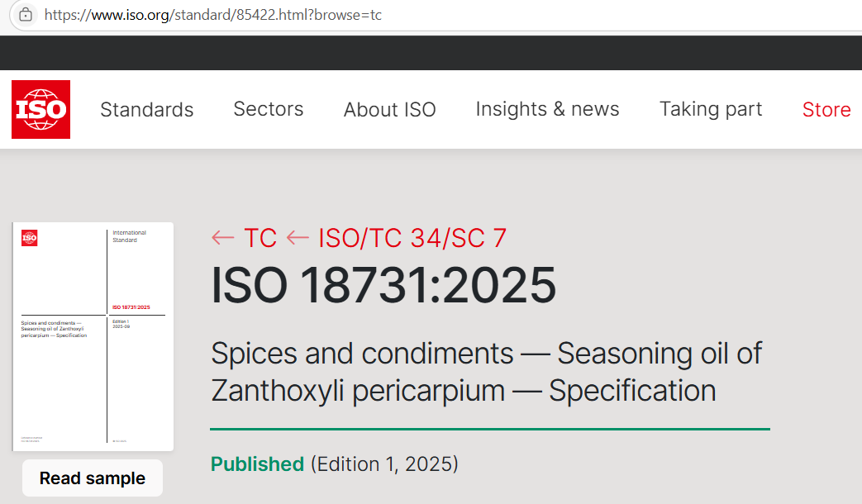
Task: Click the red ISO logo
Action: tap(40, 109)
